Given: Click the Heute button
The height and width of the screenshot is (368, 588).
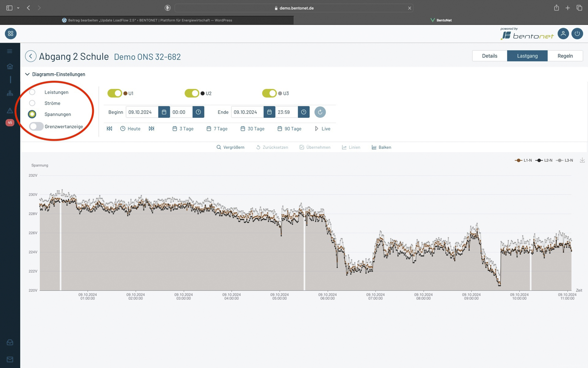Looking at the screenshot, I should pyautogui.click(x=130, y=129).
